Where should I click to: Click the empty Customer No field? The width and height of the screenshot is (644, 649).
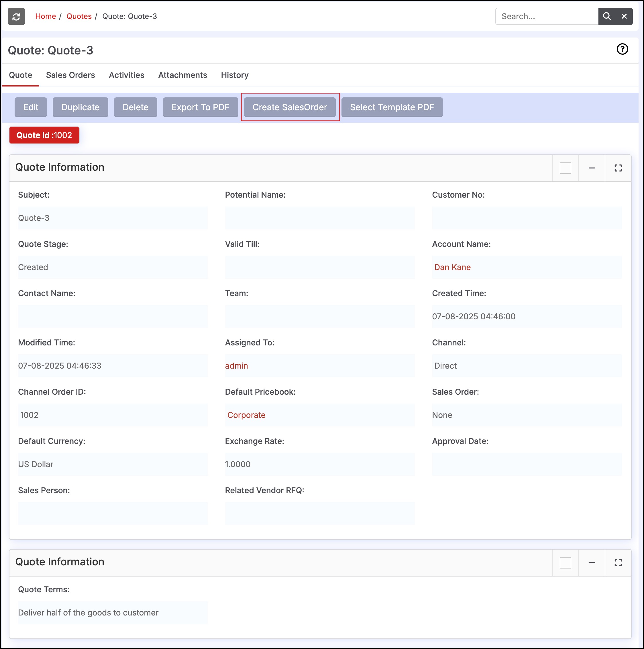click(527, 218)
